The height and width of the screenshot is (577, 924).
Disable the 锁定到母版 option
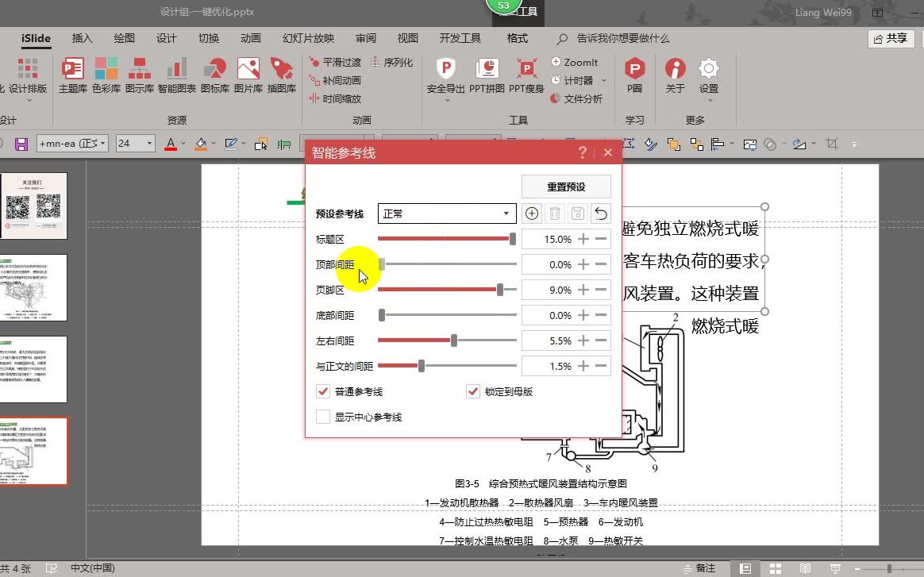point(473,391)
